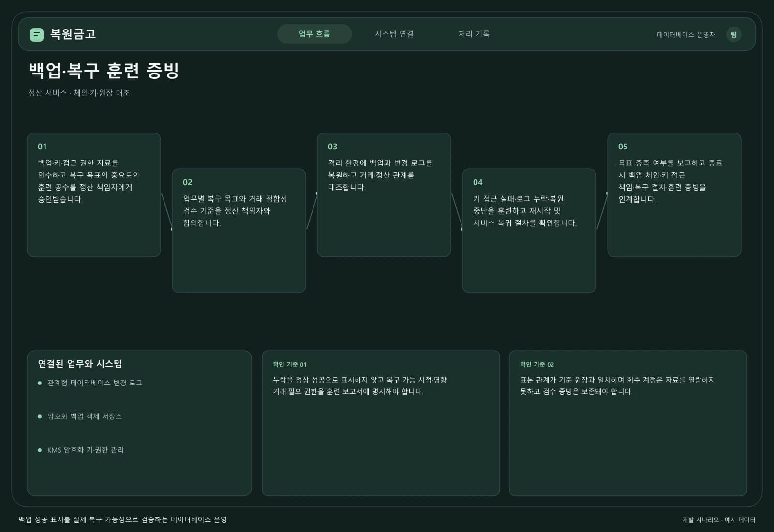Select KMS 암호화 키·권한 관리 item
The width and height of the screenshot is (774, 532).
click(x=81, y=450)
